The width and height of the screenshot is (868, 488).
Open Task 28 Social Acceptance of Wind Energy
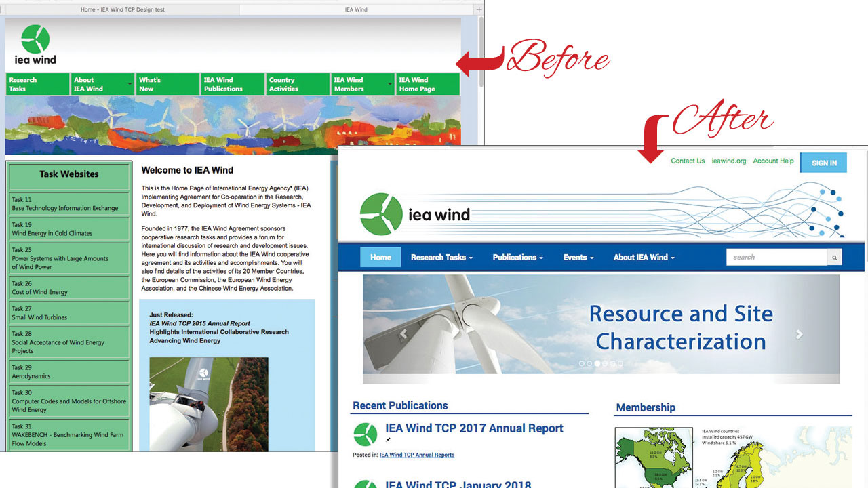pos(68,342)
